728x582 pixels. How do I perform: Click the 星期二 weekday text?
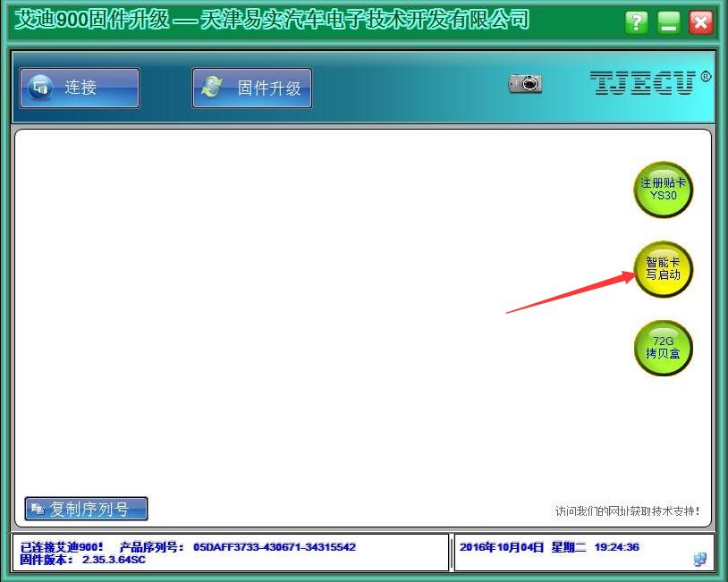point(568,547)
